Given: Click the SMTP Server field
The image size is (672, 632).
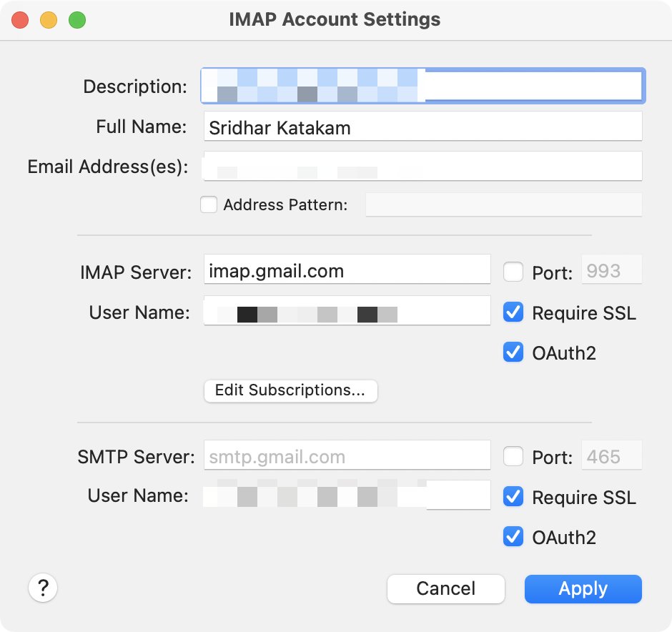Looking at the screenshot, I should [347, 455].
